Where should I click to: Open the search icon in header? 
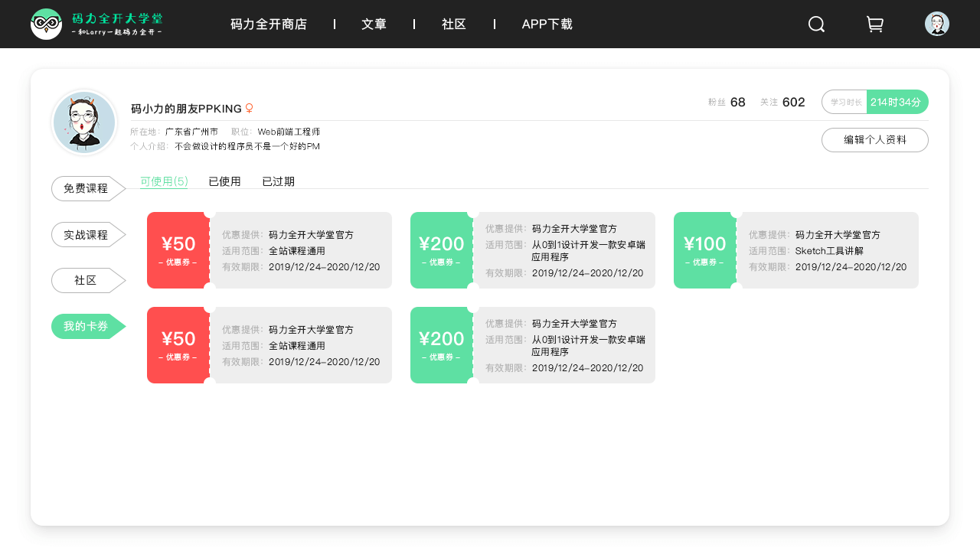pyautogui.click(x=816, y=24)
